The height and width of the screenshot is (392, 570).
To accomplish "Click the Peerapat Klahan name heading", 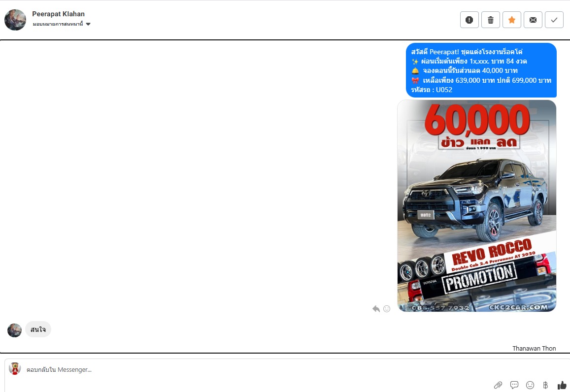I will [x=58, y=14].
